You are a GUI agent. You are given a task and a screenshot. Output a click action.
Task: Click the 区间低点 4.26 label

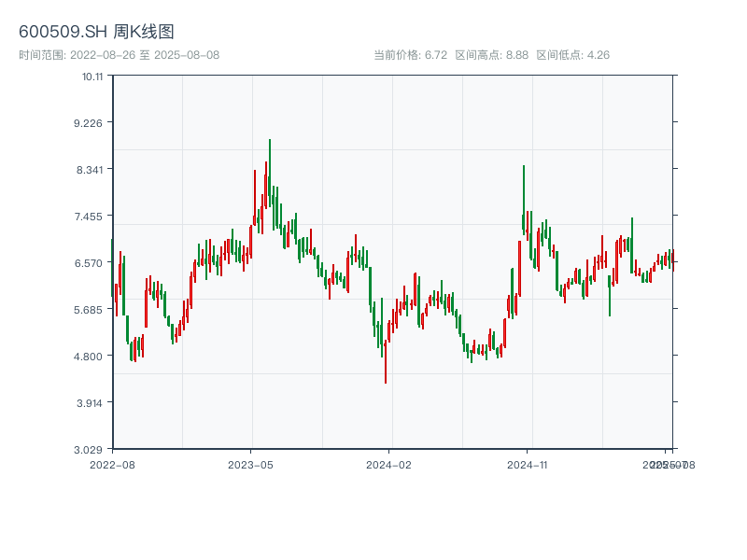572,55
